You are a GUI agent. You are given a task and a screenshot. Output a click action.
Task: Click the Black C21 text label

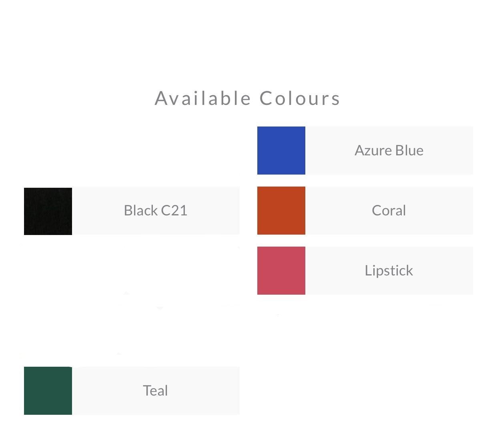coord(156,211)
